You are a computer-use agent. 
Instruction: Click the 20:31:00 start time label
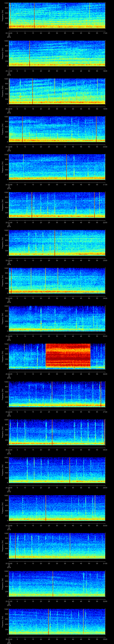coord(9,601)
